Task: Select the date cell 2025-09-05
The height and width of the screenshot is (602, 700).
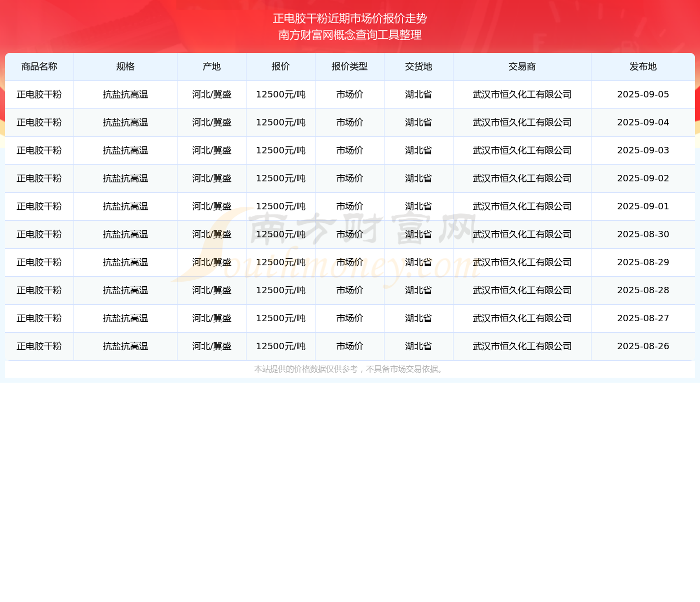Action: coord(643,94)
